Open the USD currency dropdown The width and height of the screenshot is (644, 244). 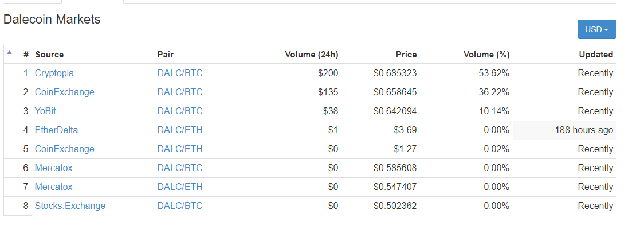597,29
